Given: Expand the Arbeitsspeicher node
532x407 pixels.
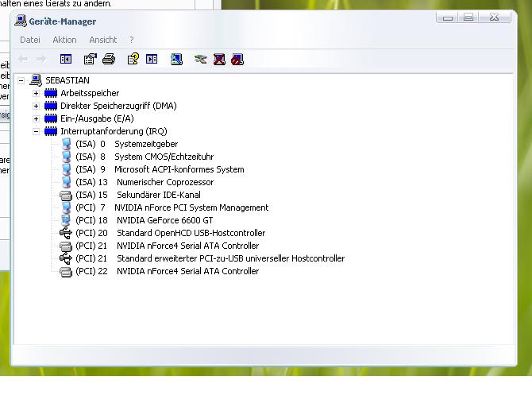Looking at the screenshot, I should tap(36, 93).
